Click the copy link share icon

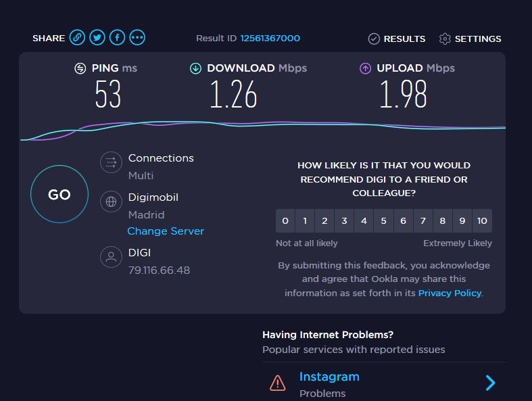click(77, 38)
